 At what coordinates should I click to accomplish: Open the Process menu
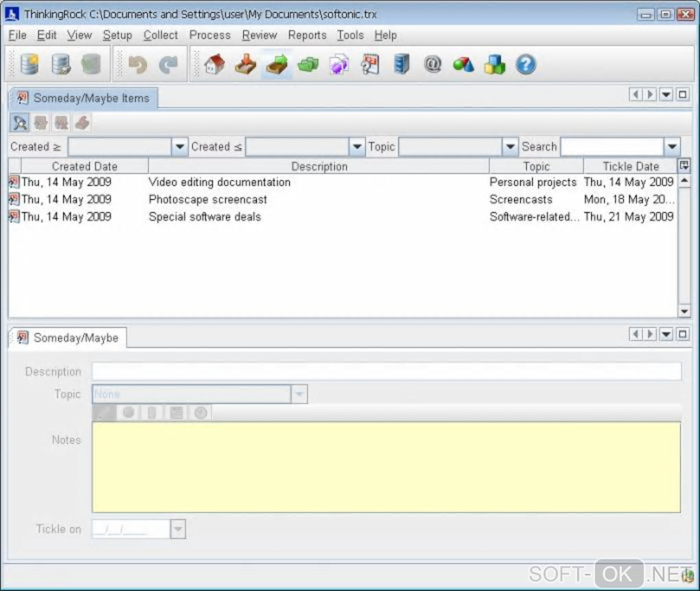[210, 35]
